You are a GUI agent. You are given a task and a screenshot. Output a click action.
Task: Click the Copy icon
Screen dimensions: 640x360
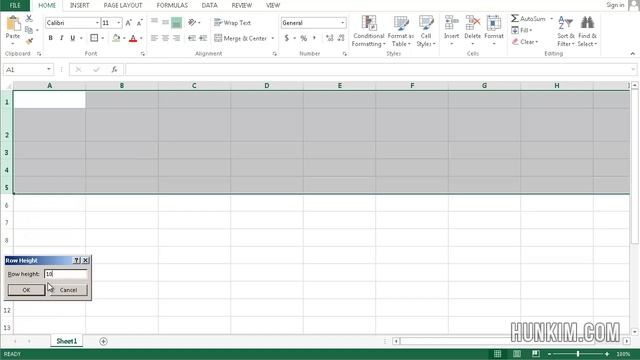29,30
